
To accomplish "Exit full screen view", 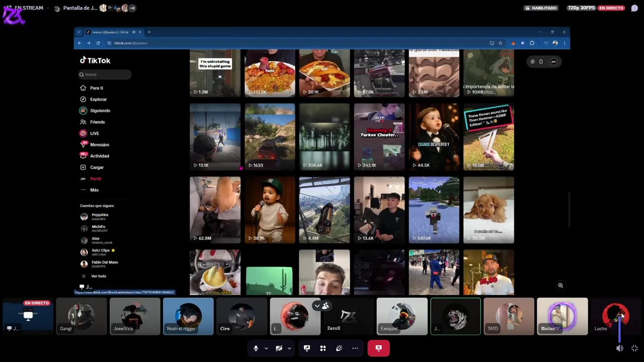I will tap(634, 348).
